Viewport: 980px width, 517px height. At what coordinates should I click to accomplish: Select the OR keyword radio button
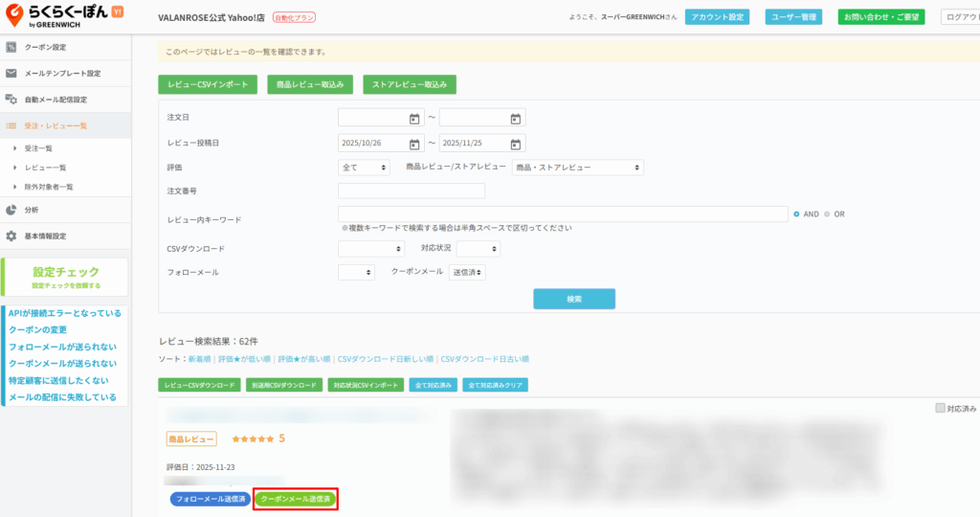tap(827, 214)
